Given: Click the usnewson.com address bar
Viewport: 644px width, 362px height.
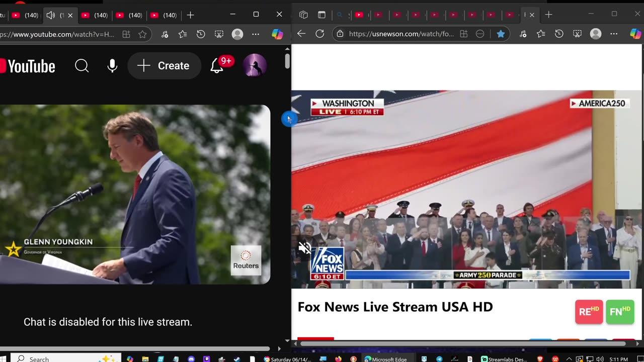Looking at the screenshot, I should 401,34.
